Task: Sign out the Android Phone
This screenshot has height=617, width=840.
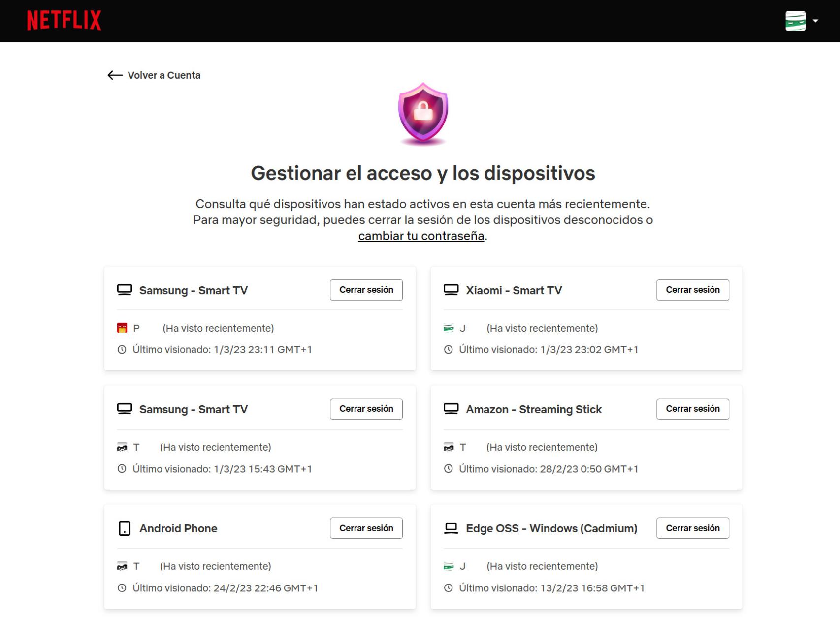Action: click(x=366, y=528)
